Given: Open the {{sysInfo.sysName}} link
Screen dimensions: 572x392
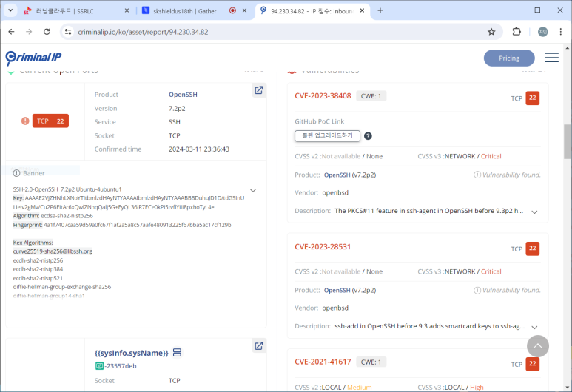Looking at the screenshot, I should coord(131,353).
